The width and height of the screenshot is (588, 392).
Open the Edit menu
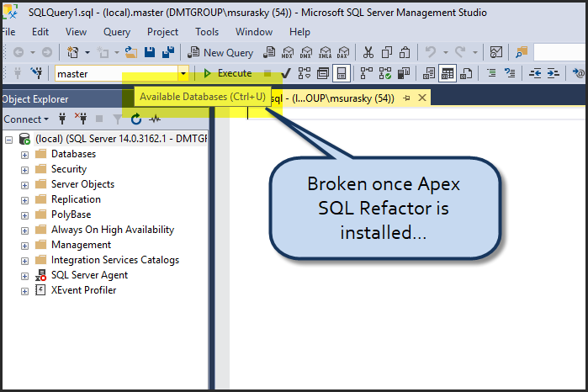40,32
